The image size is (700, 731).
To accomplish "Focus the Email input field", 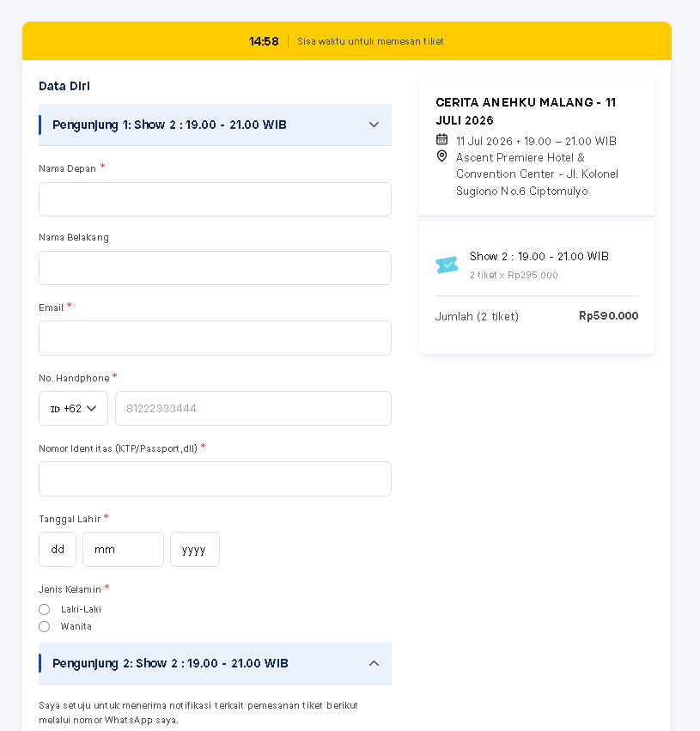I will [x=215, y=338].
